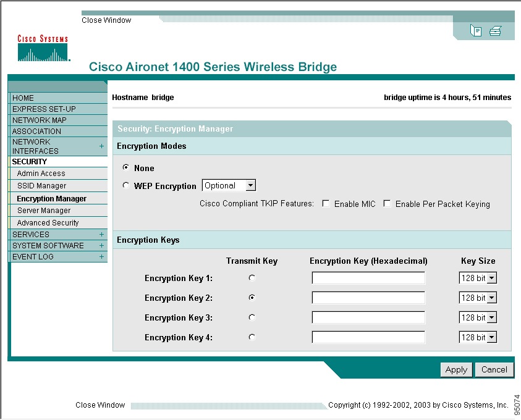Choose Encryption Key 3 as transmit key

[252, 317]
